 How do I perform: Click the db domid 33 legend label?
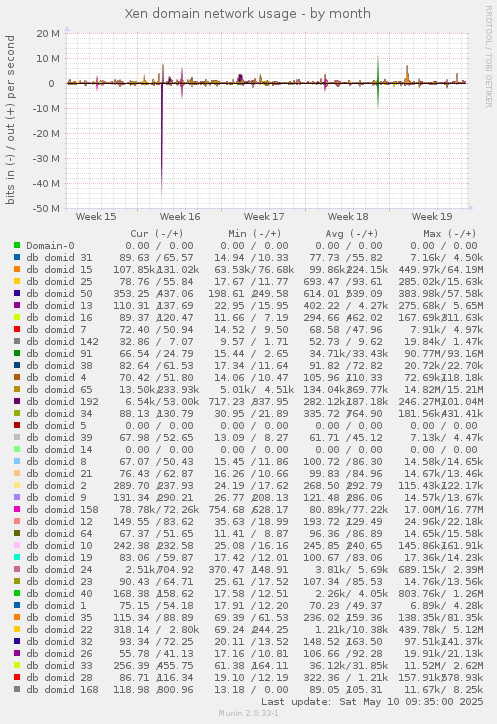[59, 666]
